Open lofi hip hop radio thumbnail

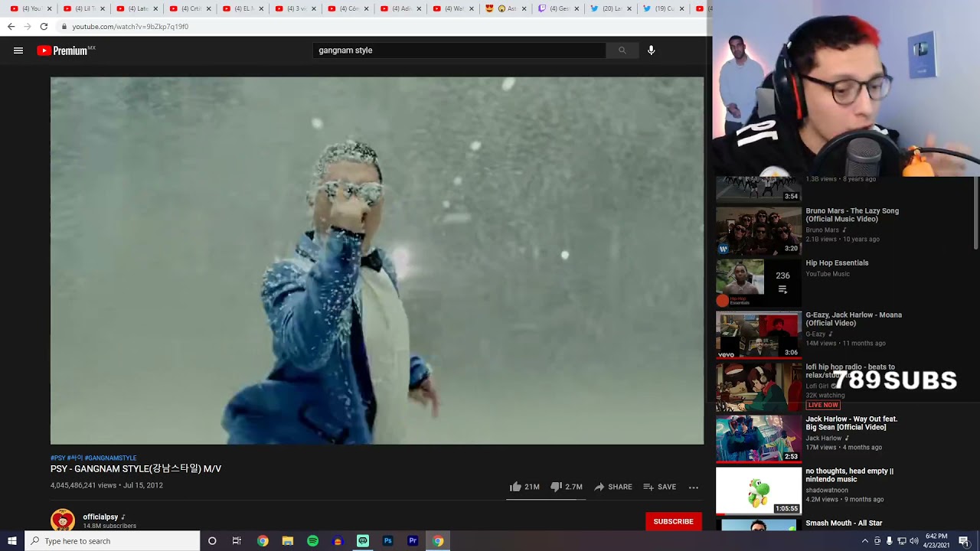click(758, 387)
